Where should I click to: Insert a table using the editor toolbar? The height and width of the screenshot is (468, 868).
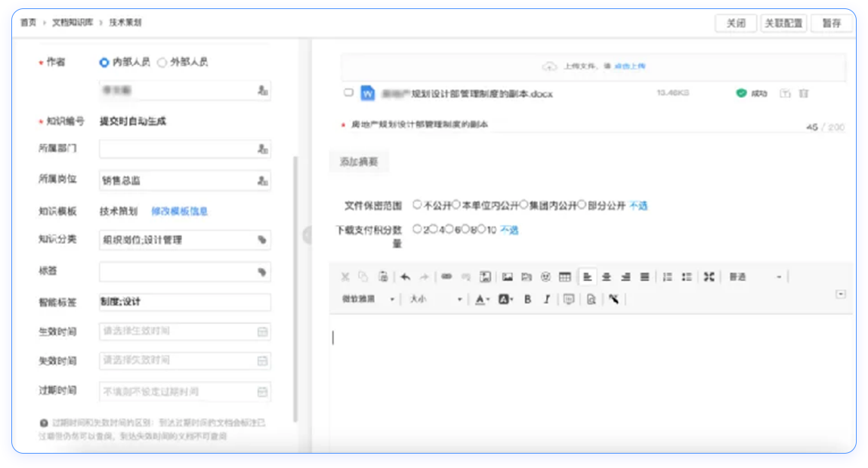(x=564, y=277)
